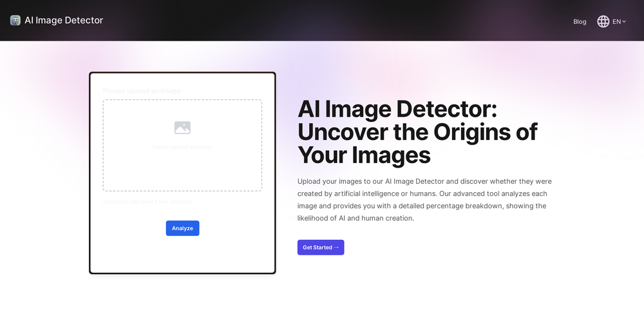
Task: Click 'Please upload an image' text inside dropzone
Action: pyautogui.click(x=182, y=147)
